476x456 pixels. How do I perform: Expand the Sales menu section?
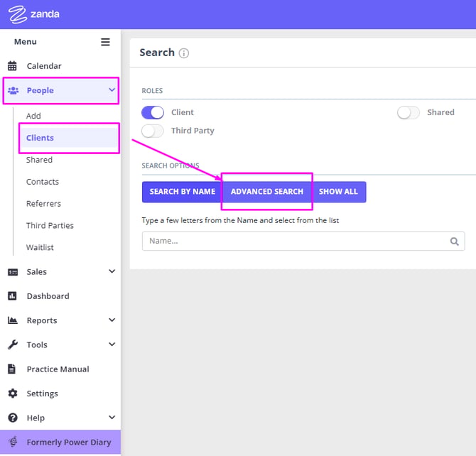(112, 271)
